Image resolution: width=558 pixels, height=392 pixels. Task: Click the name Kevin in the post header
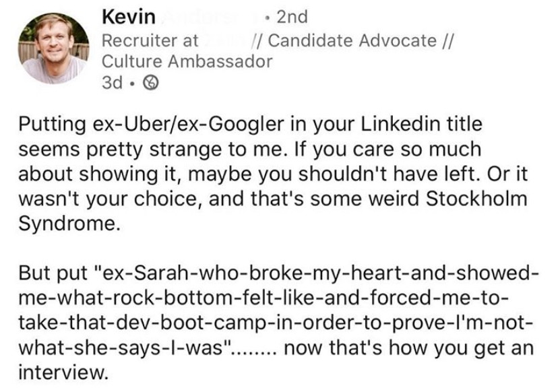coord(129,17)
